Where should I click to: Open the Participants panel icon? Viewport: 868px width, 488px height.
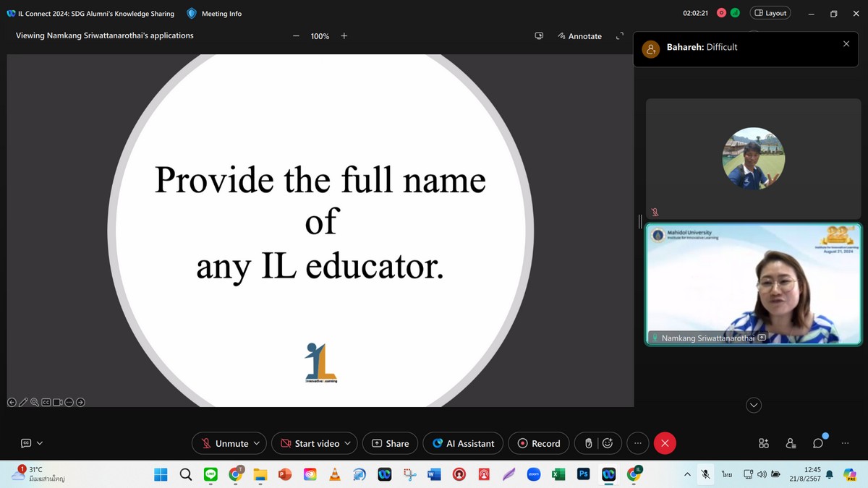click(791, 443)
